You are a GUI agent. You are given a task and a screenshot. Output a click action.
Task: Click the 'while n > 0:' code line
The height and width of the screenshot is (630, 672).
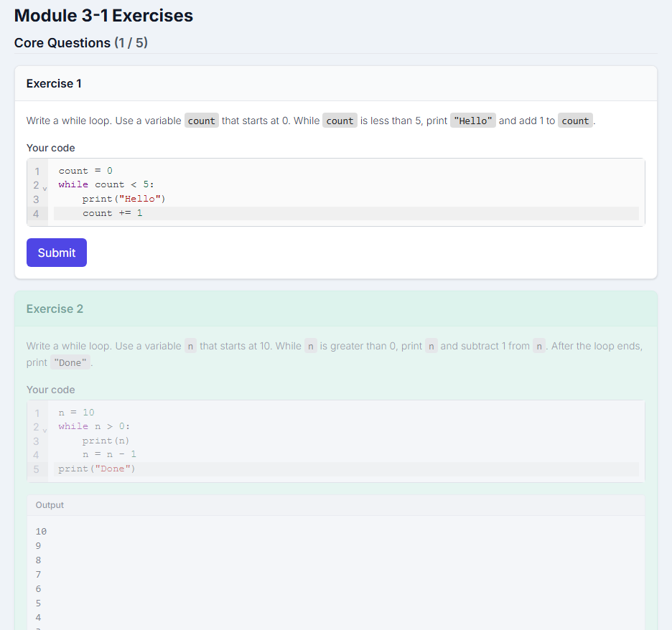pos(94,426)
